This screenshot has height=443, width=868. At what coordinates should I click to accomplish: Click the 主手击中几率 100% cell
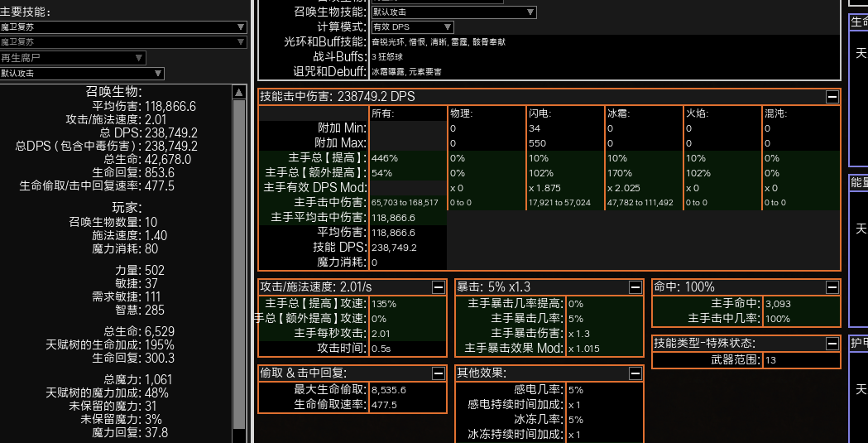[802, 319]
